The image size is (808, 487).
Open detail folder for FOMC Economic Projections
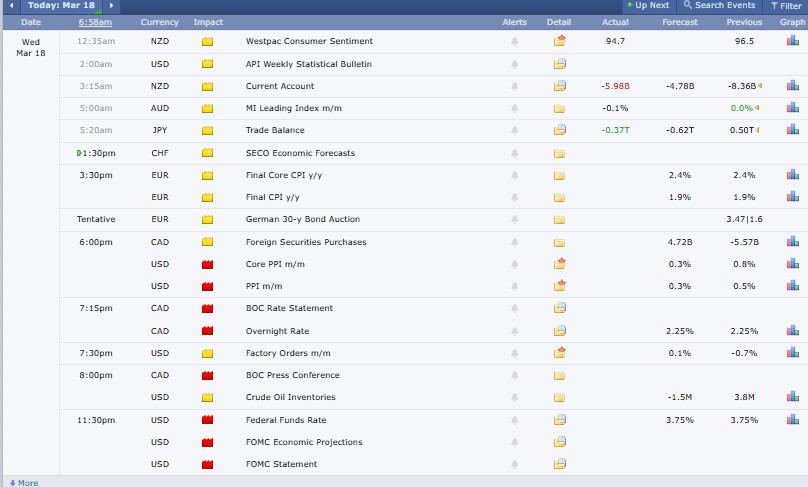pos(559,442)
